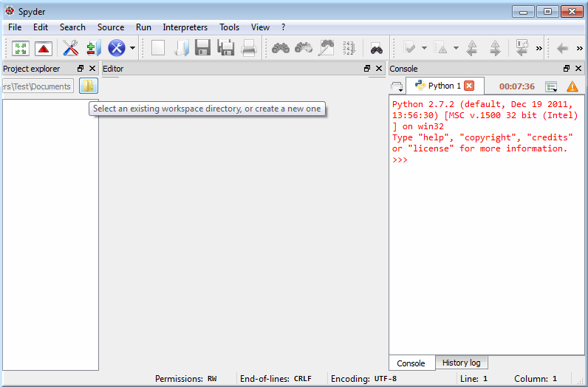Open the View menu
588x387 pixels.
click(260, 27)
